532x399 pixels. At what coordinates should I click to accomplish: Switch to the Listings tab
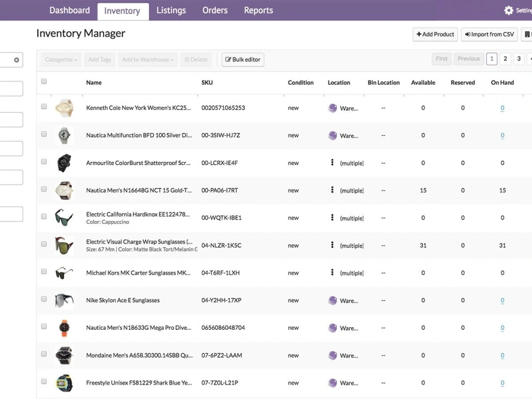pos(171,11)
